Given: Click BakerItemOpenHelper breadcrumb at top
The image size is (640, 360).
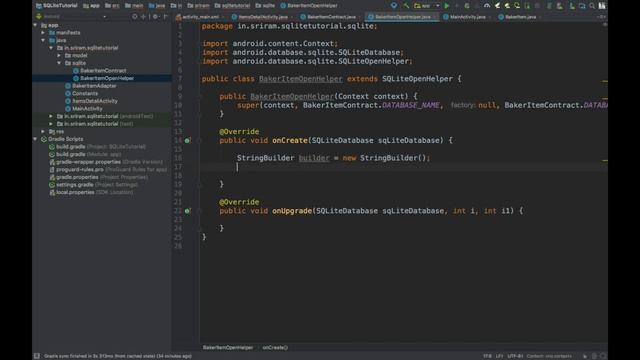Looking at the screenshot, I should pos(309,6).
